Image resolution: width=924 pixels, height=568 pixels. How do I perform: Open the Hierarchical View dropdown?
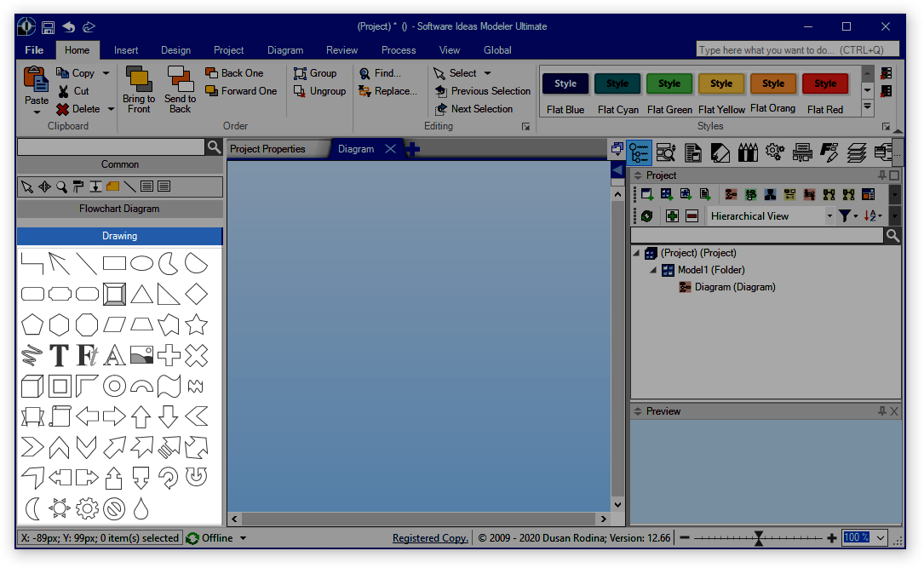[829, 215]
